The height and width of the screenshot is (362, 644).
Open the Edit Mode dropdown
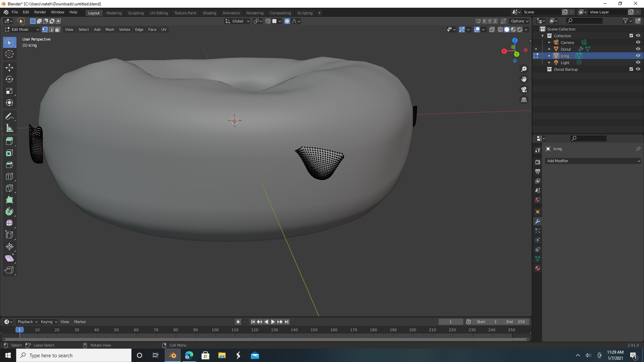point(22,29)
